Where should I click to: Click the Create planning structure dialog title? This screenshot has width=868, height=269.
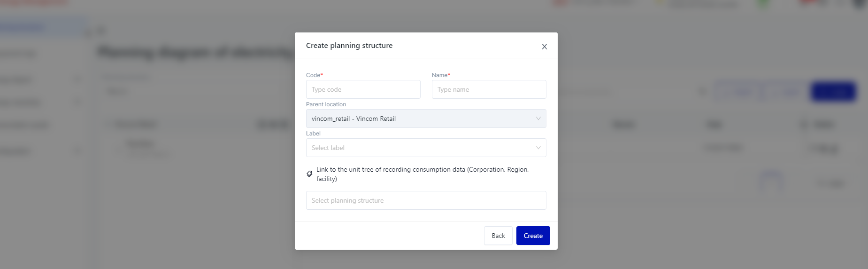coord(349,46)
